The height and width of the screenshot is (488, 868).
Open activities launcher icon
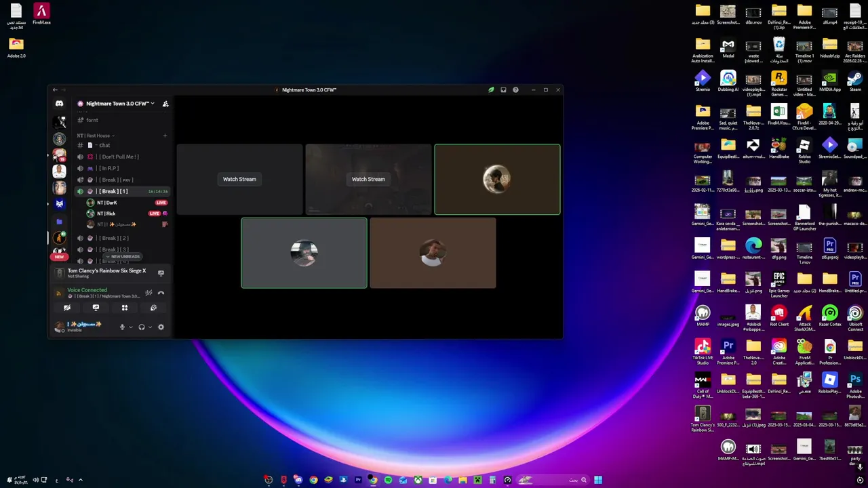point(125,308)
